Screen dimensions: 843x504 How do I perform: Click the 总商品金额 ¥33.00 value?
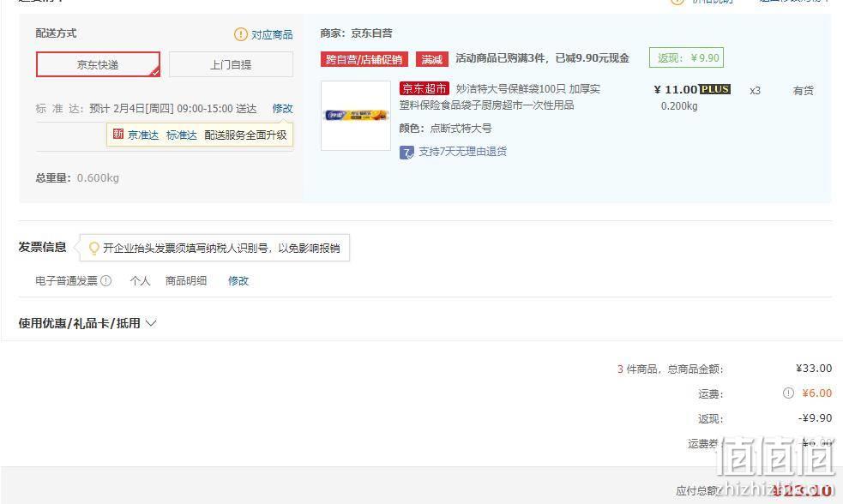point(814,368)
